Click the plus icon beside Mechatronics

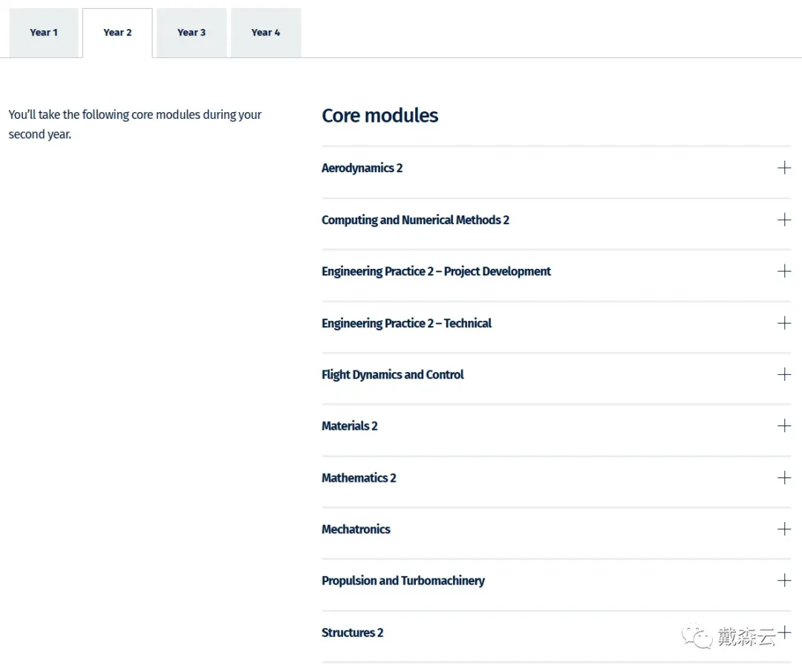tap(783, 529)
